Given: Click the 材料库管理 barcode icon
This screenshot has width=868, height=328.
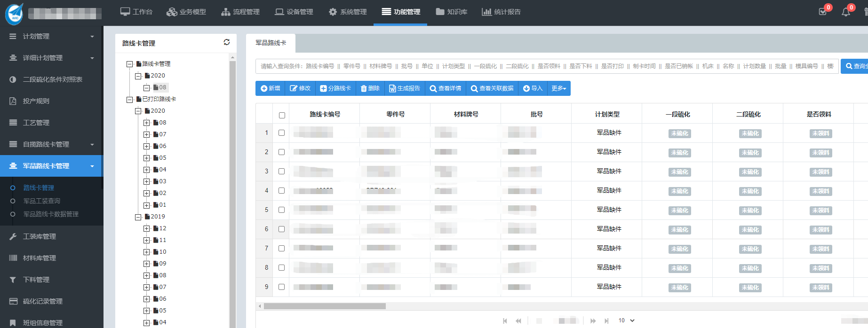Looking at the screenshot, I should pyautogui.click(x=13, y=258).
